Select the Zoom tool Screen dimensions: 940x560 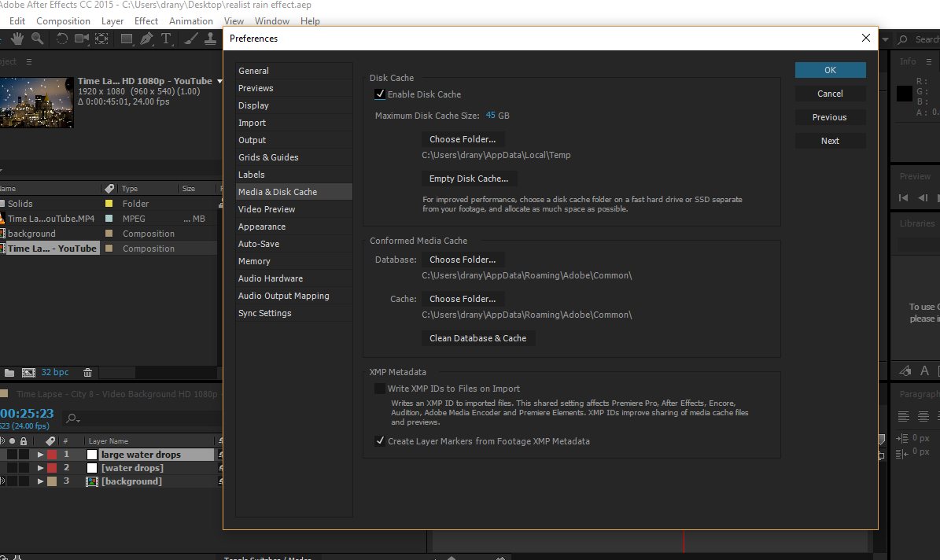(x=38, y=38)
